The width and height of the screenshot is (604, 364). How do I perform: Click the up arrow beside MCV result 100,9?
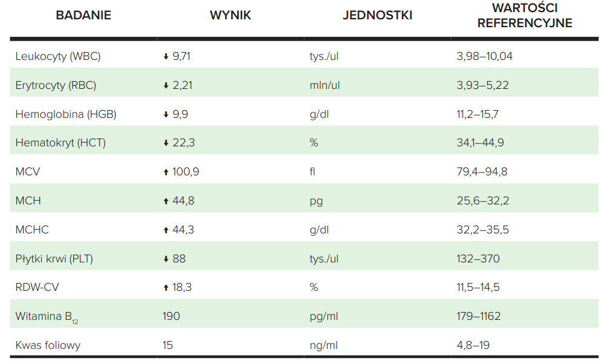pyautogui.click(x=166, y=172)
